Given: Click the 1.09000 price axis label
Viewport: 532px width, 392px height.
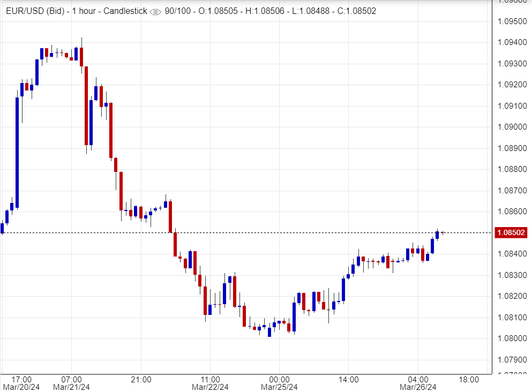Looking at the screenshot, I should [512, 127].
